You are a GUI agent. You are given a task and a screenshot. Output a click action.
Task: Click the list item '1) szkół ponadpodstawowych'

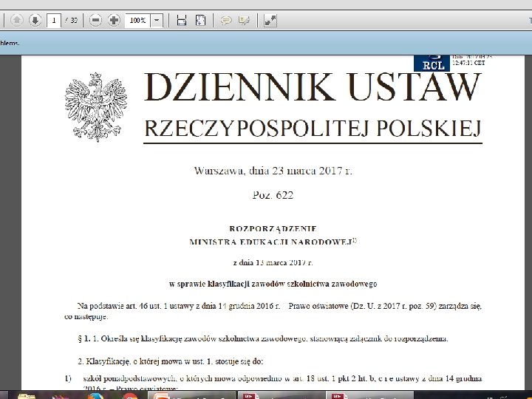[x=273, y=383]
